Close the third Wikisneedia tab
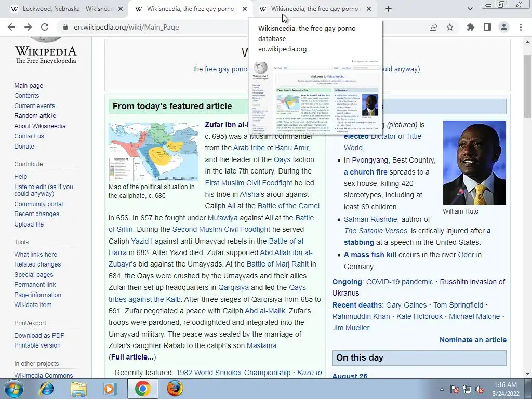Screen dimensions: 532x399 [x=369, y=9]
